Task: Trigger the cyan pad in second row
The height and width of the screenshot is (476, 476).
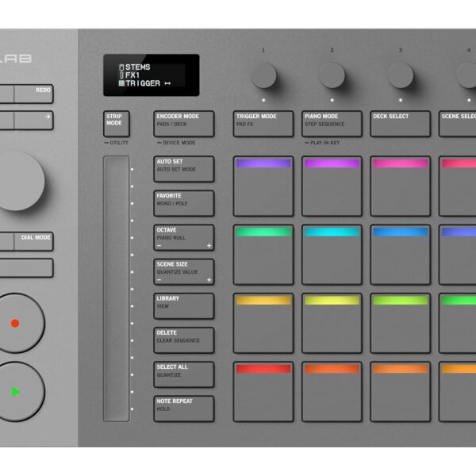Action: click(x=332, y=255)
